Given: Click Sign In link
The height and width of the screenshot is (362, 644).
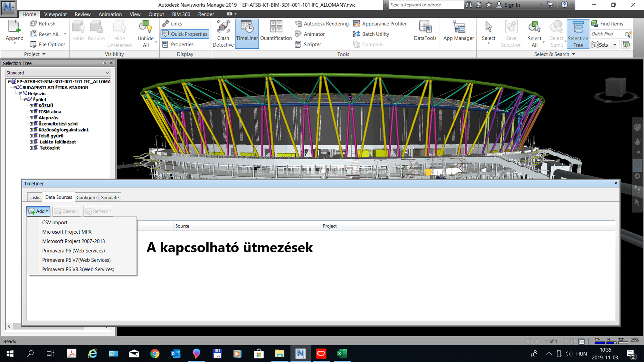Looking at the screenshot, I should (512, 5).
